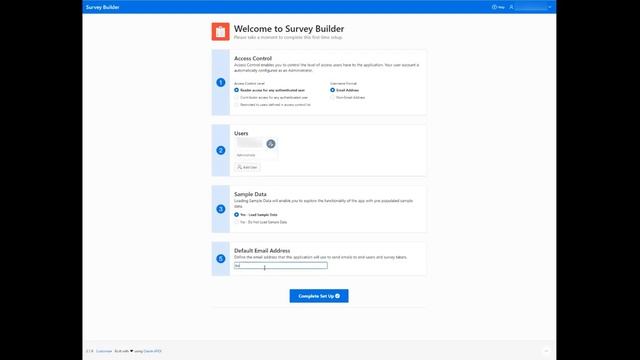Open the Help menu item
Image resolution: width=640 pixels, height=360 pixels.
[498, 7]
